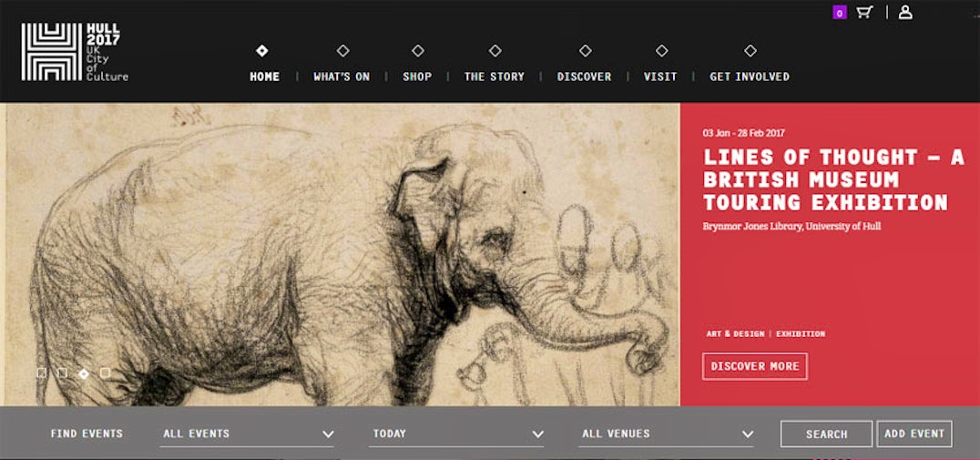Select the second carousel slide indicator
Screen dimensions: 980x460
(x=62, y=373)
